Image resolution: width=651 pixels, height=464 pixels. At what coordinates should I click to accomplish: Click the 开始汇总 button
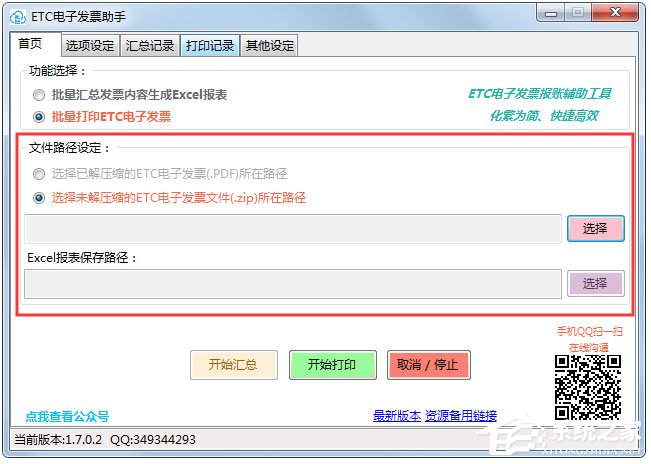pos(234,365)
